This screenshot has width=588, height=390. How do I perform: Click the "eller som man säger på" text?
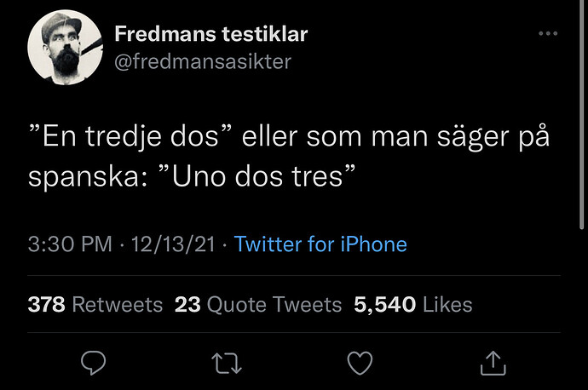pyautogui.click(x=395, y=137)
